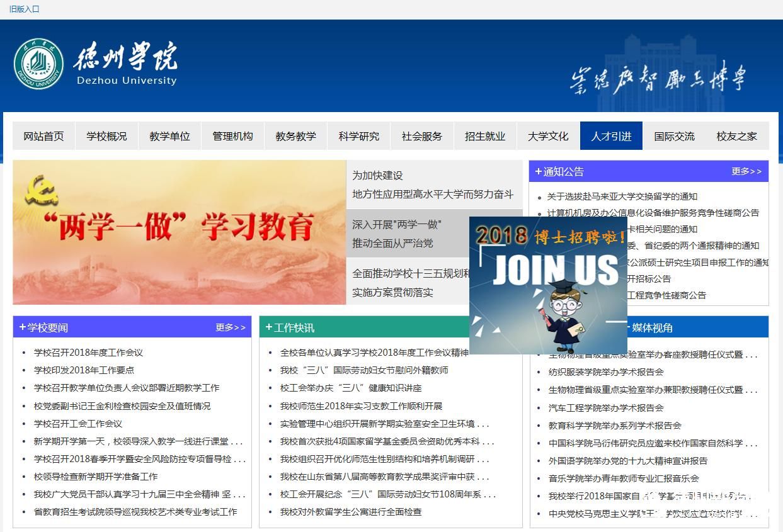The height and width of the screenshot is (532, 783).
Task: Open 音乐学院举办青年教师专业汇报音乐会
Action: pyautogui.click(x=624, y=478)
